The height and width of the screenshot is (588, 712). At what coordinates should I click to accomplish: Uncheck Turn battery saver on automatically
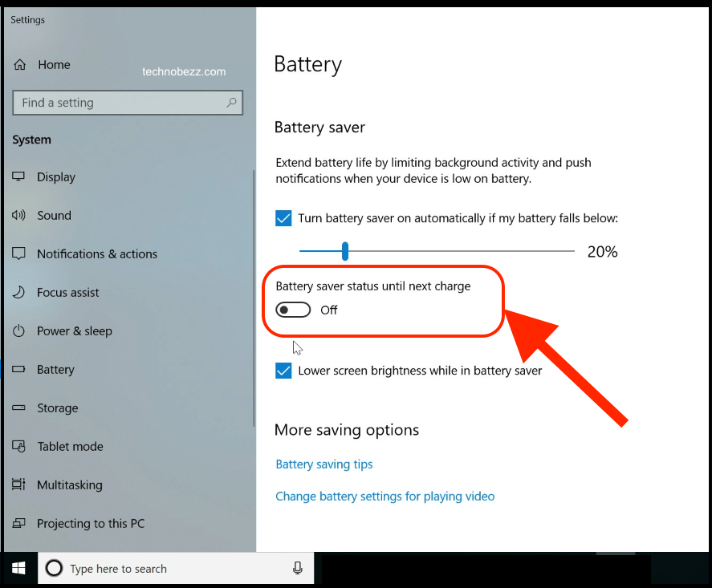coord(283,218)
